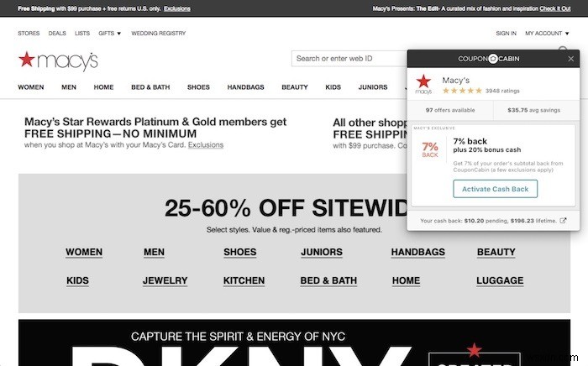The height and width of the screenshot is (366, 588).
Task: Open the Wedding Registry link
Action: coord(158,34)
